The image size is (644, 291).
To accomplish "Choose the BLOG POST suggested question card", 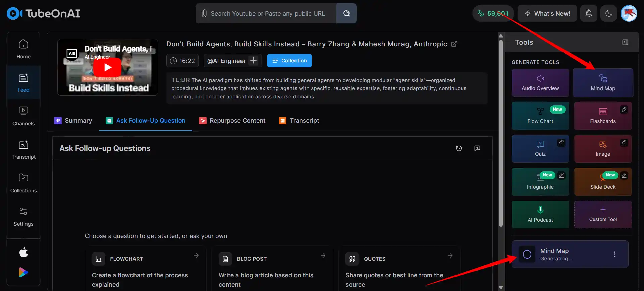I will (x=272, y=269).
